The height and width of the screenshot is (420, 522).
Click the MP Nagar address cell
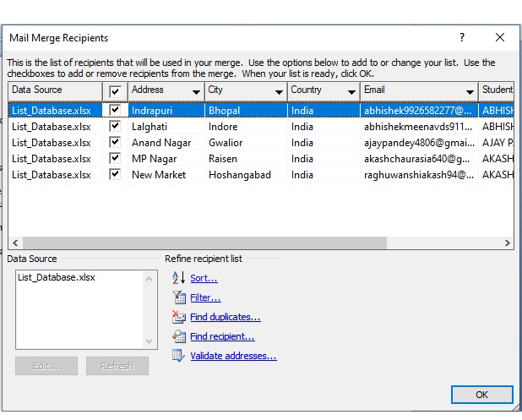click(166, 159)
